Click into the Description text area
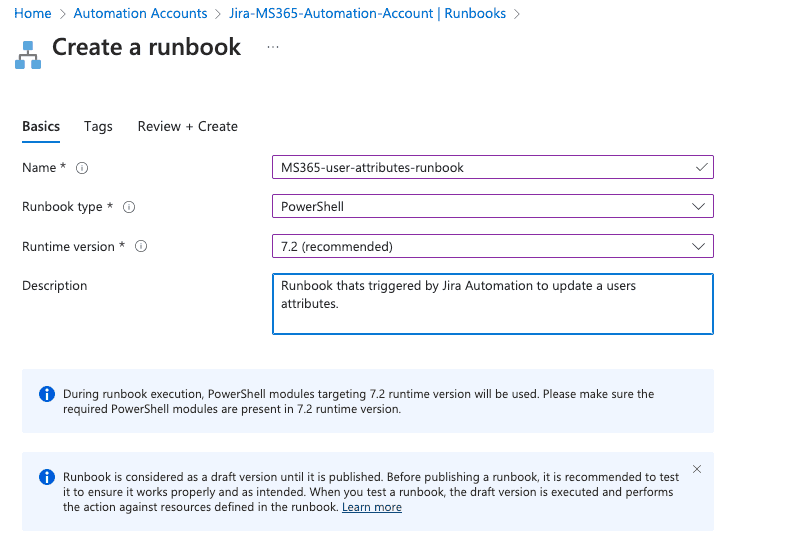Image resolution: width=793 pixels, height=560 pixels. click(x=493, y=304)
